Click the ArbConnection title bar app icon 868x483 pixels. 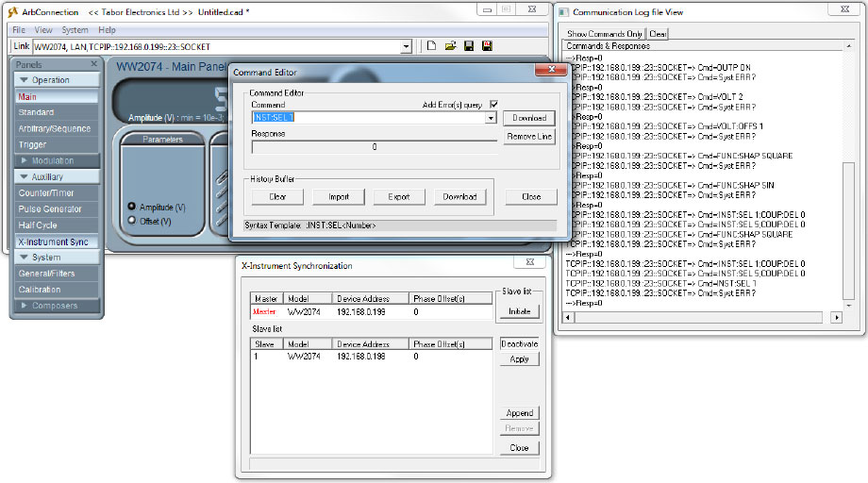click(12, 11)
